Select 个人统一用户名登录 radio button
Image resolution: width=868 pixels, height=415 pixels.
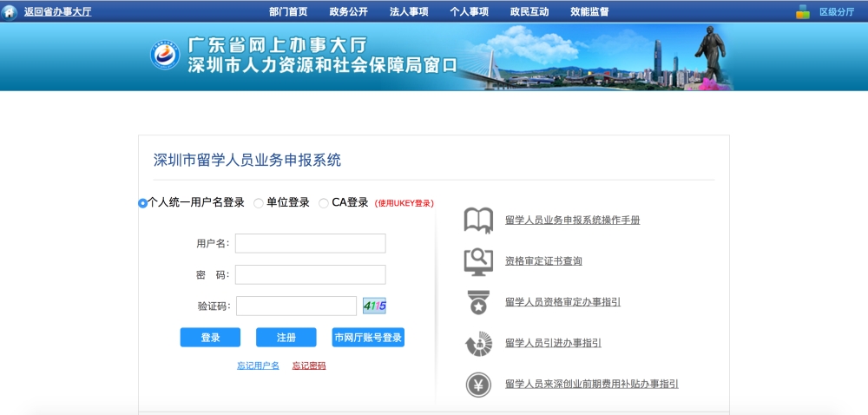(x=142, y=203)
